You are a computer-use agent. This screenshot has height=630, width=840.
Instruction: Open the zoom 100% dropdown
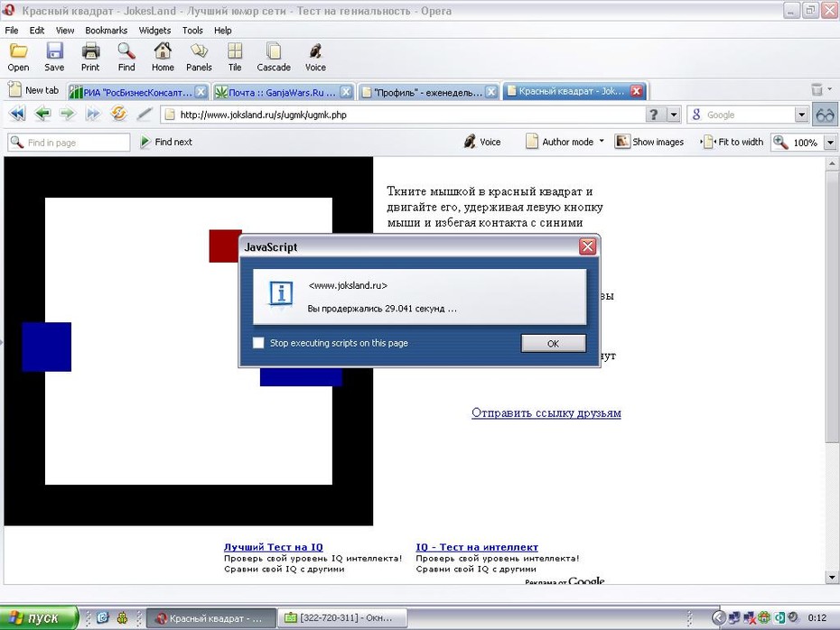coord(830,143)
